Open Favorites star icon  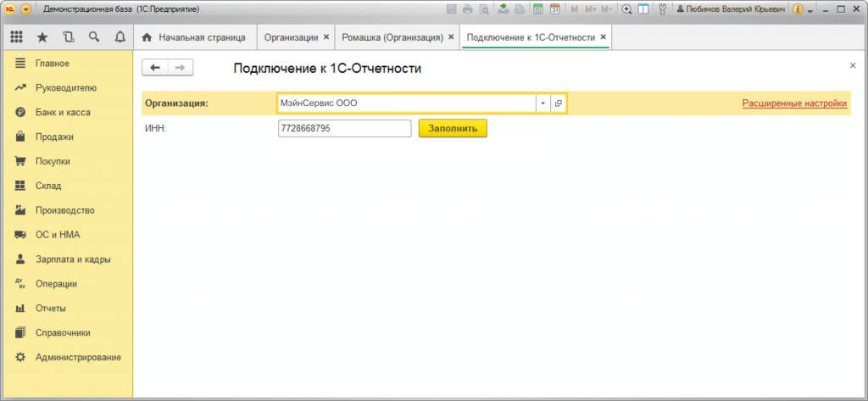[42, 38]
